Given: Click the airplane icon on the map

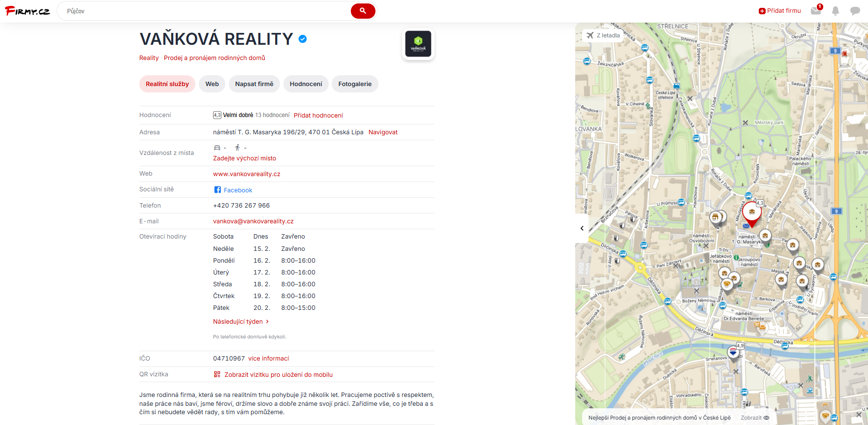Looking at the screenshot, I should pyautogui.click(x=589, y=35).
